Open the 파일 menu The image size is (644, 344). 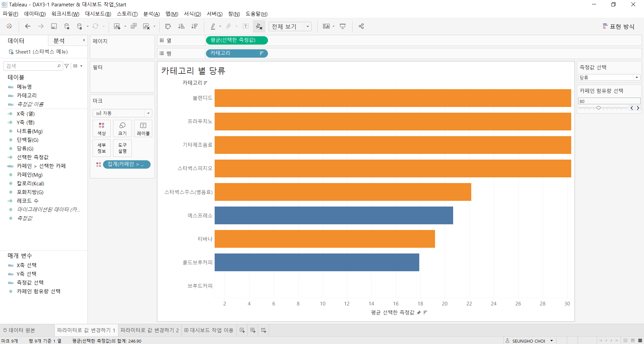[11, 14]
